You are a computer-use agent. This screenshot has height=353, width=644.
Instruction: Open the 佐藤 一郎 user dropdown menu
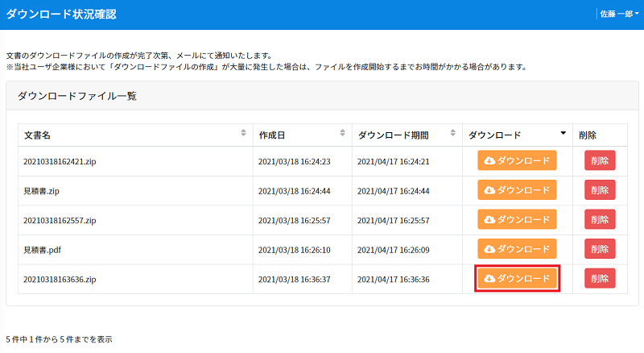618,14
